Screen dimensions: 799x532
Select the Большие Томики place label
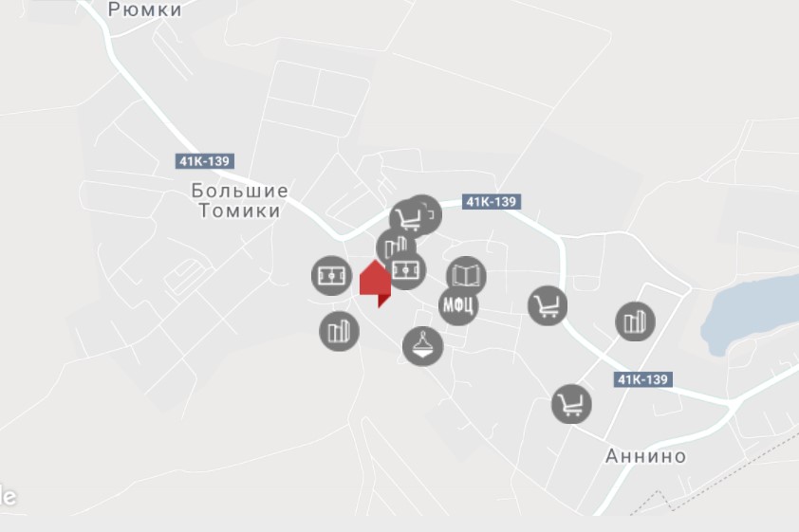point(239,201)
